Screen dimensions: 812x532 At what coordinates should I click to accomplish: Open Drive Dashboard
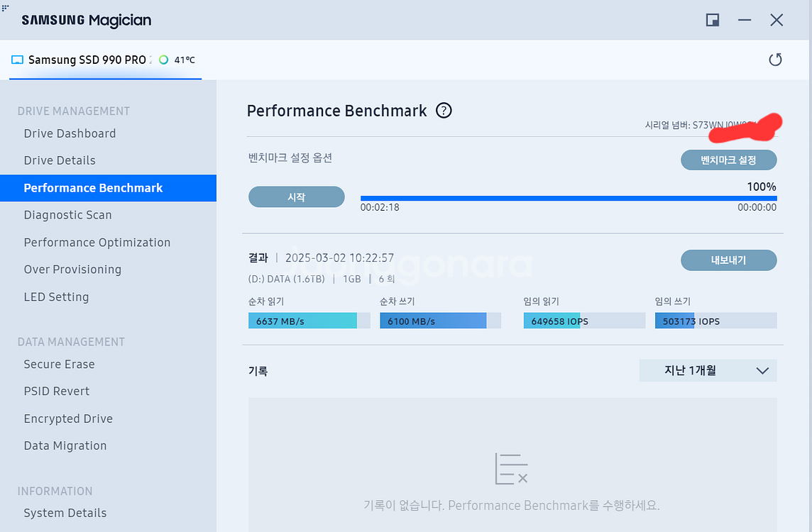tap(70, 133)
